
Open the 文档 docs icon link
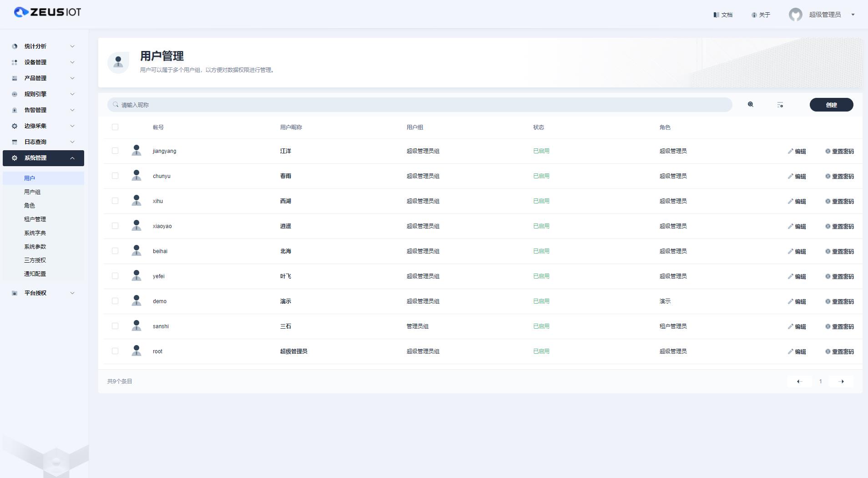tap(723, 15)
